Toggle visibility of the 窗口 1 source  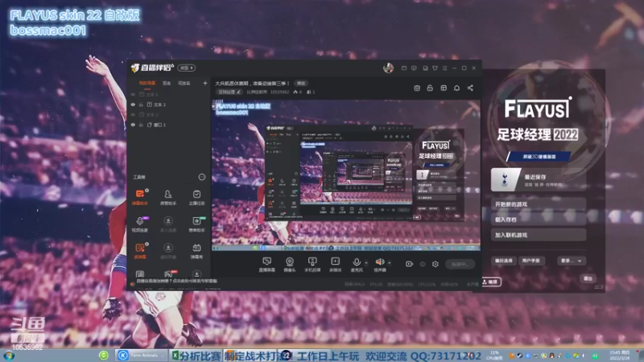(133, 125)
